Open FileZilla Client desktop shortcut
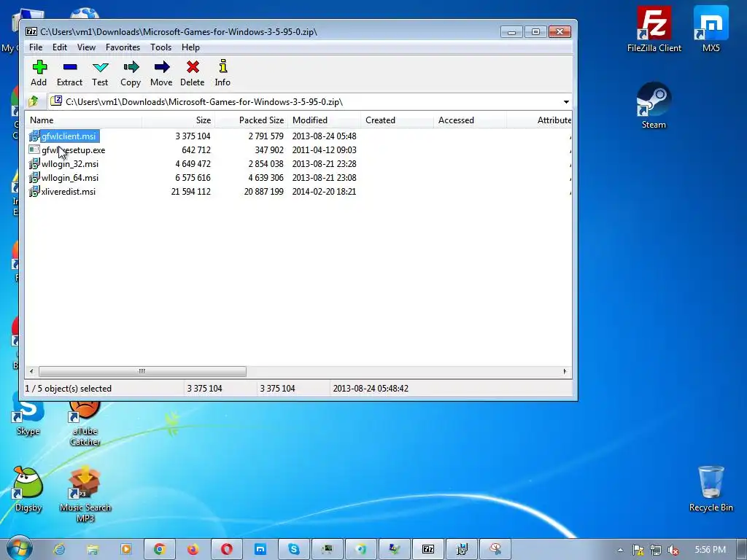The image size is (747, 560). [x=654, y=29]
